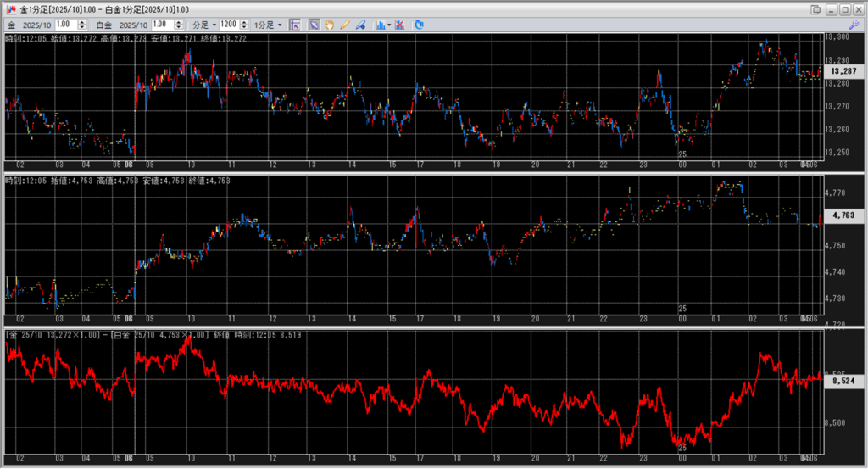Select the pencil drawing tool
Screen dimensions: 868x469
(x=344, y=25)
